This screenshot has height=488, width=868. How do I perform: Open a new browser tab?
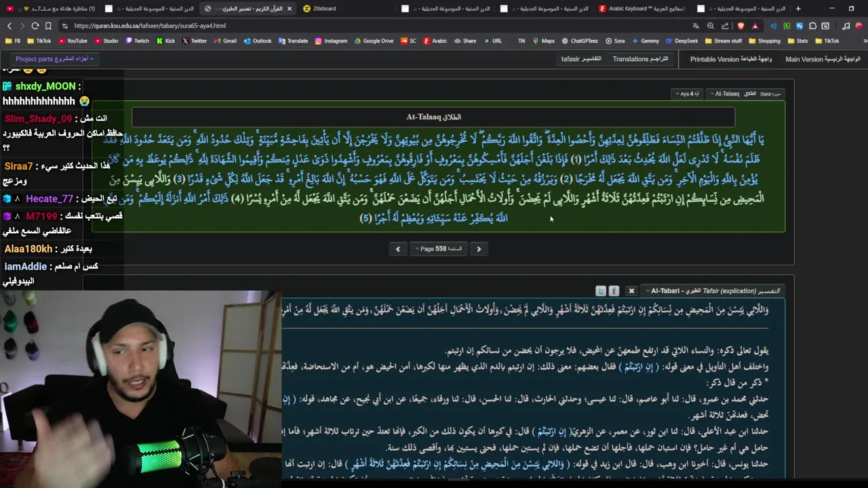coord(798,9)
